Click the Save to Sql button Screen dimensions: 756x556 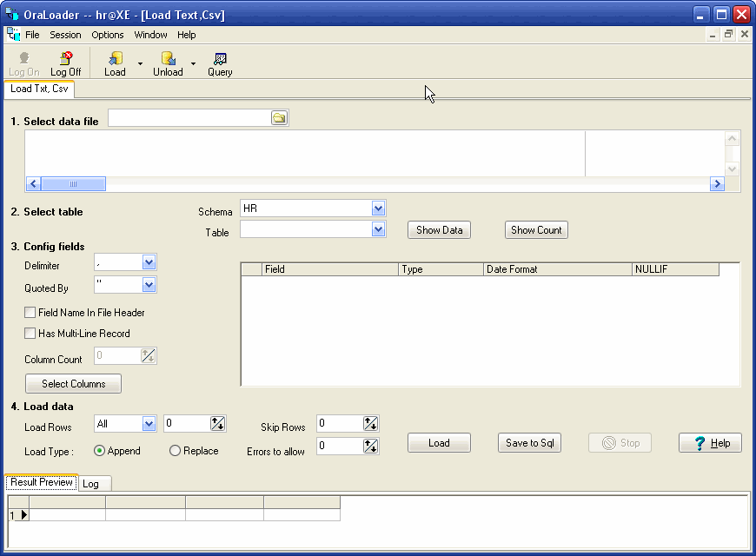(529, 443)
